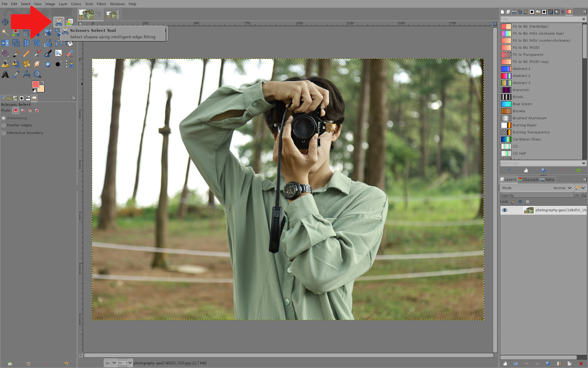
Task: Switch to the Channels tab
Action: coord(528,180)
